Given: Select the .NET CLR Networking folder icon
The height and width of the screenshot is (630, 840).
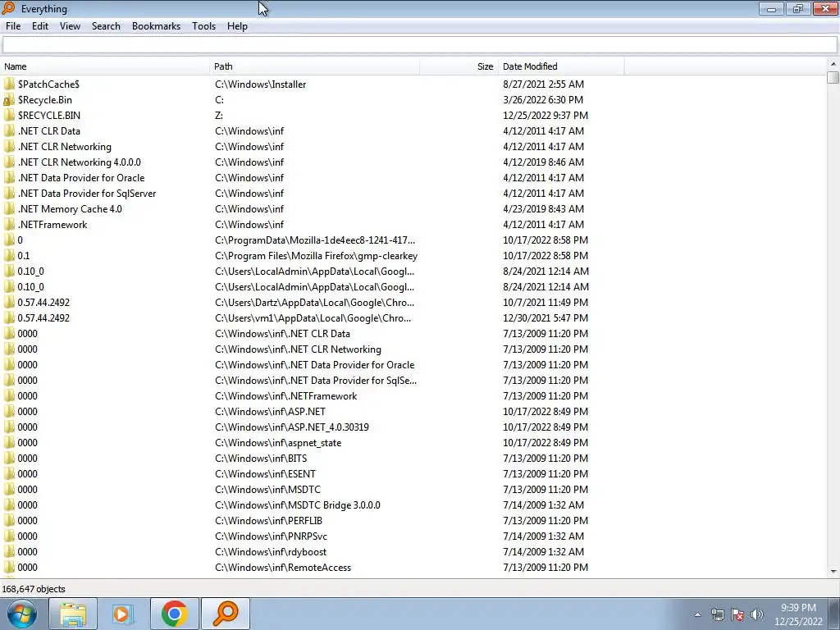Looking at the screenshot, I should coord(9,146).
